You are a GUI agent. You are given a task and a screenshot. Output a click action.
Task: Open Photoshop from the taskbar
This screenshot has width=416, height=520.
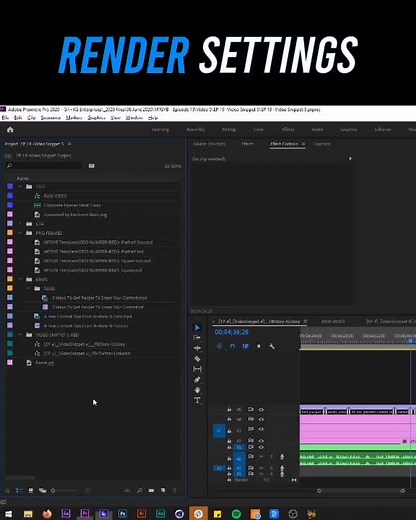click(x=123, y=514)
